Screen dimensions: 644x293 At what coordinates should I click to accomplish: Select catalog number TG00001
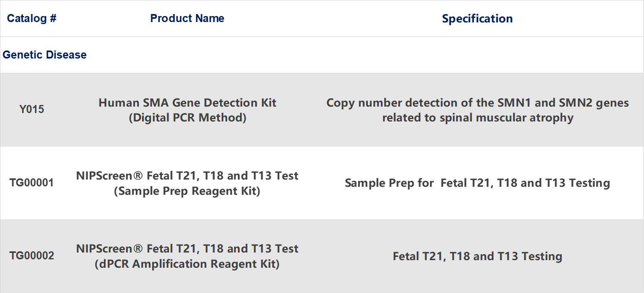tap(32, 183)
